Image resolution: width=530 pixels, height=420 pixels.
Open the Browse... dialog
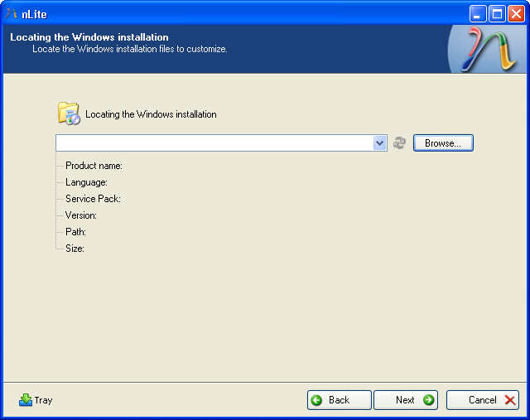443,143
